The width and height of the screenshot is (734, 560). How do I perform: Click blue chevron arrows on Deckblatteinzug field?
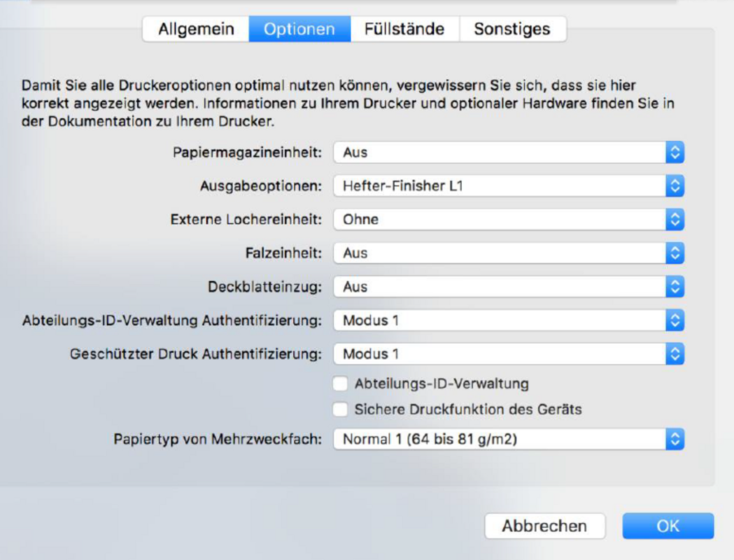pyautogui.click(x=675, y=287)
